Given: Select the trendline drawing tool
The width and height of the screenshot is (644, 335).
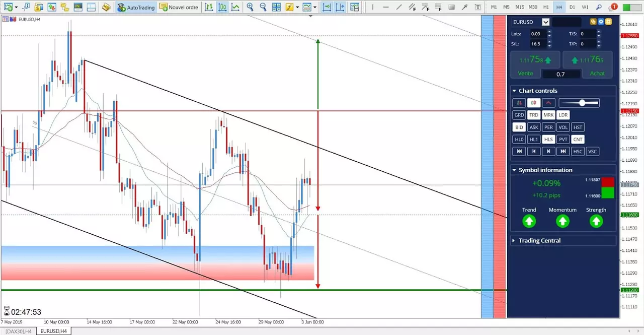Looking at the screenshot, I should coord(399,7).
